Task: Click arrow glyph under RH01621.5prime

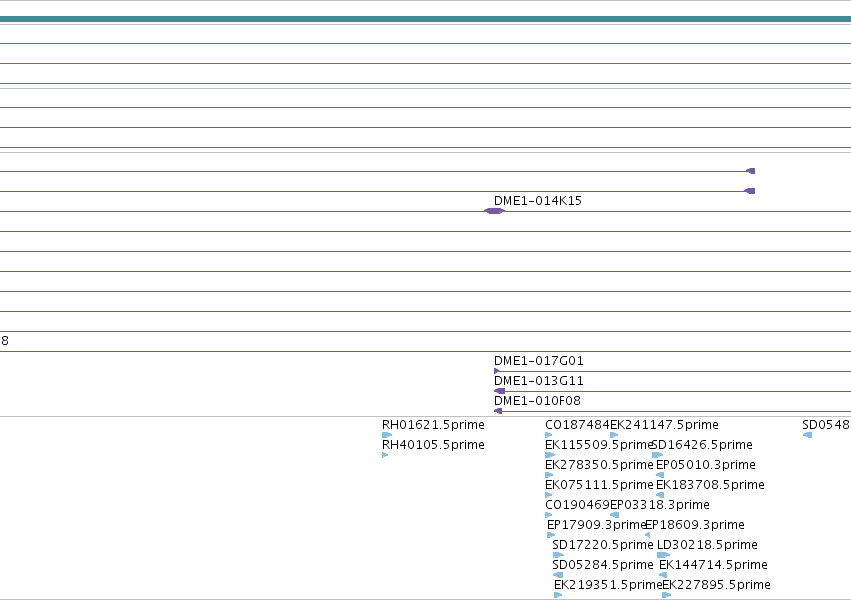Action: pyautogui.click(x=387, y=435)
